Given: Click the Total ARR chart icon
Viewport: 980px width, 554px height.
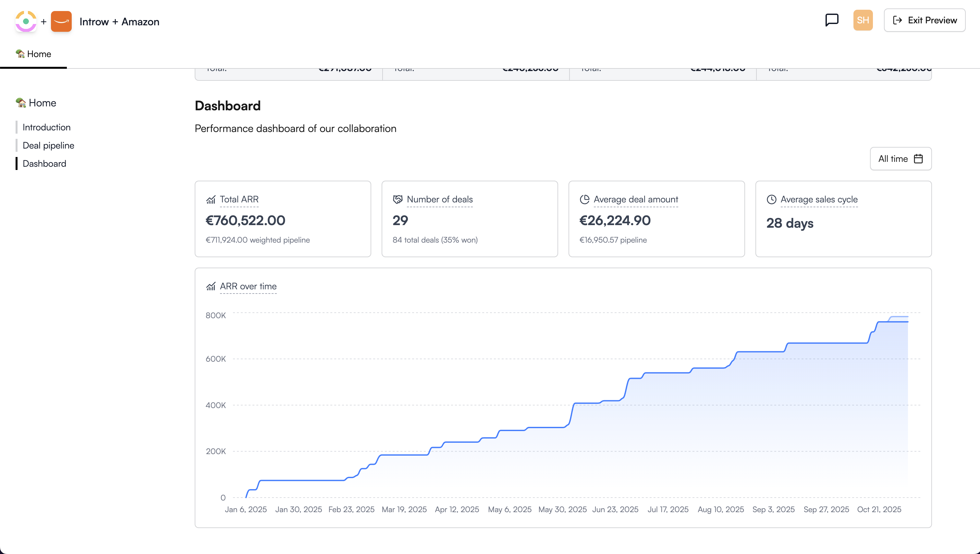Looking at the screenshot, I should click(x=211, y=199).
